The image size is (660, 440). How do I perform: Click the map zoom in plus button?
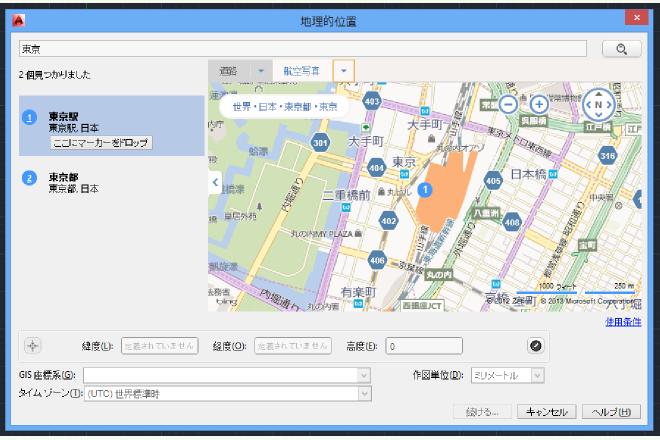pyautogui.click(x=539, y=104)
